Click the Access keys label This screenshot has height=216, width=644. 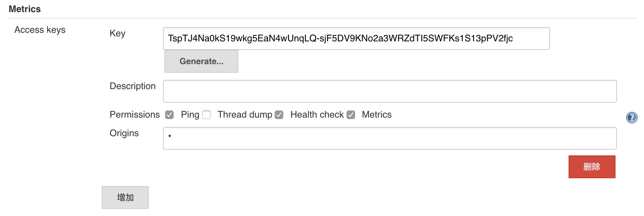(40, 30)
